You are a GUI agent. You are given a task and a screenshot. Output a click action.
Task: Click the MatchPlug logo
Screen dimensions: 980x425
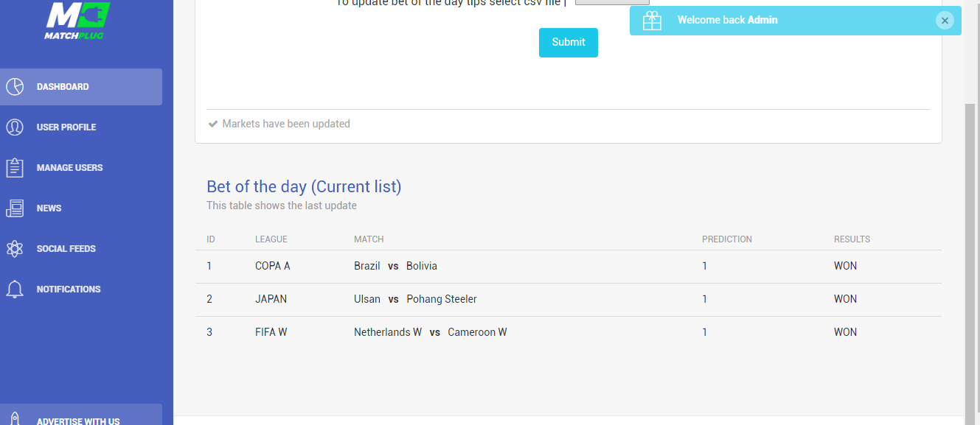point(77,20)
